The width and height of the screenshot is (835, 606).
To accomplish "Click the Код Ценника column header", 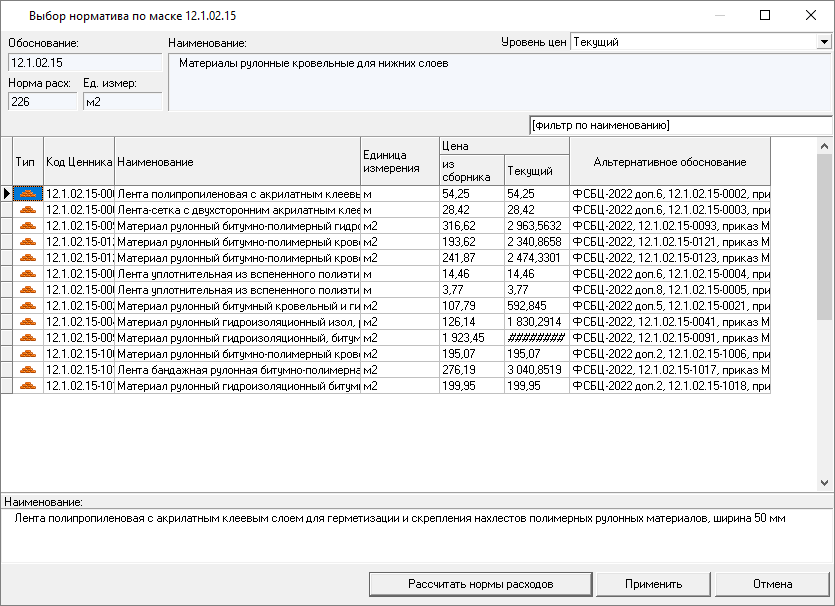I will tap(79, 162).
